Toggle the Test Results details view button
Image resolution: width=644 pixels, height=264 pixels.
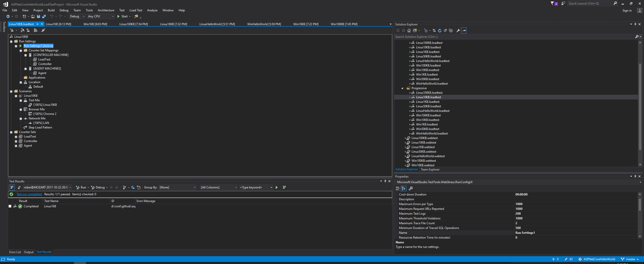[12, 187]
